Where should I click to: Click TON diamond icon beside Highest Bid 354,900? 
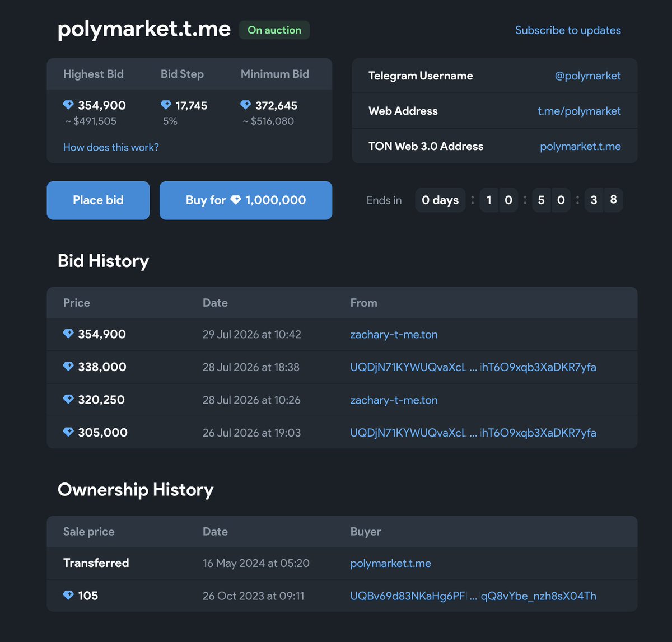(x=68, y=105)
